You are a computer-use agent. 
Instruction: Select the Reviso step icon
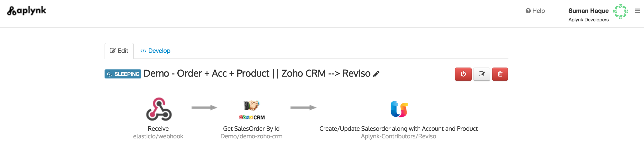point(399,109)
